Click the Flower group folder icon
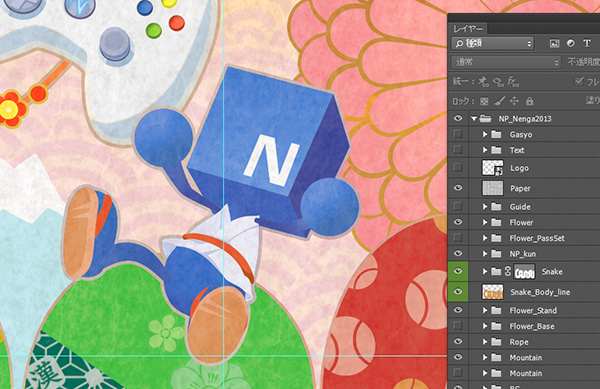Image resolution: width=600 pixels, height=389 pixels. 496,222
